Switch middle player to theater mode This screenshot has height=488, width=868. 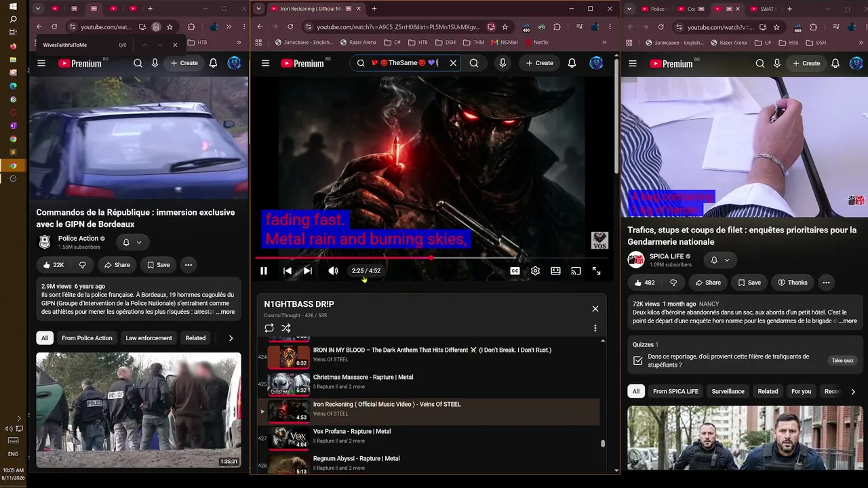(555, 271)
